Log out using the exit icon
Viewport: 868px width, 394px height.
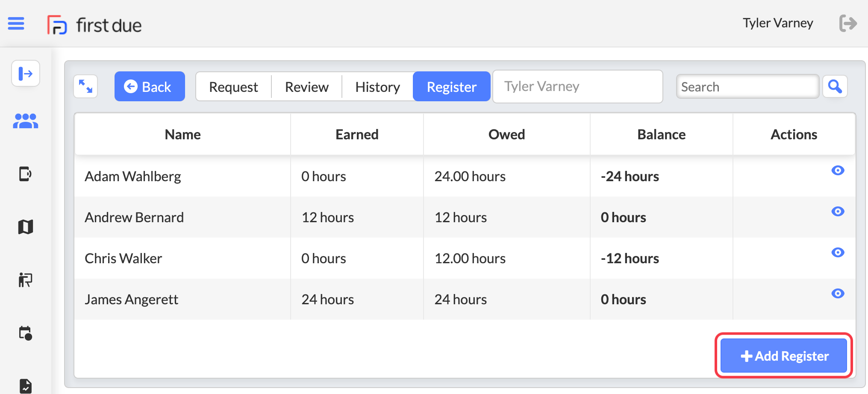(847, 23)
